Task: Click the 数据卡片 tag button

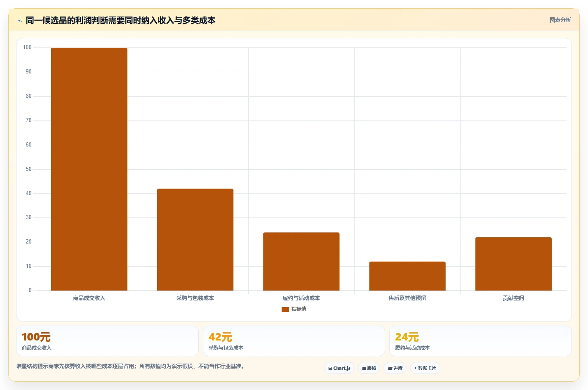Action: (425, 368)
